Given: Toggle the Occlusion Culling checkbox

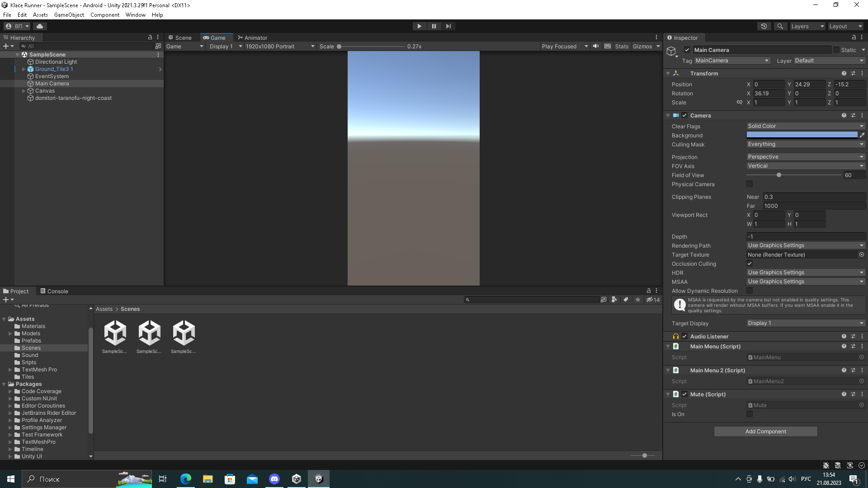Looking at the screenshot, I should [750, 263].
